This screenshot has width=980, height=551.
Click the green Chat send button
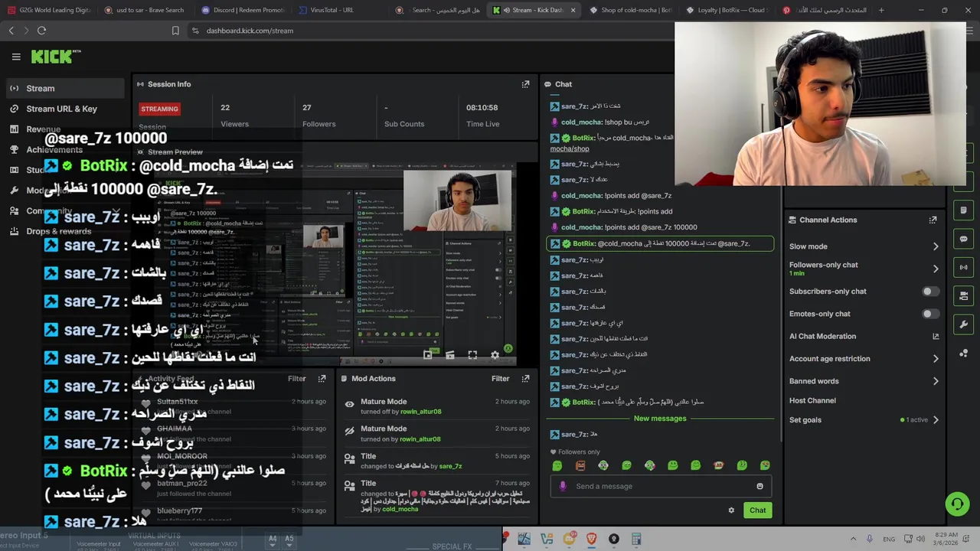click(757, 510)
